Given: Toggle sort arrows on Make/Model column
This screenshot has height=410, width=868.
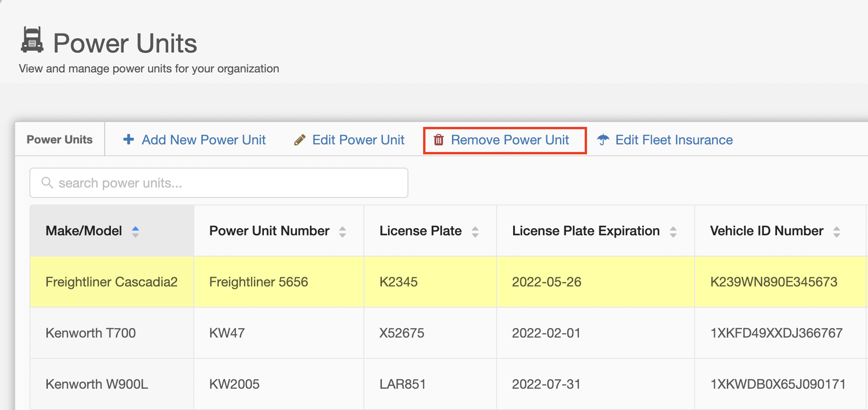Looking at the screenshot, I should pyautogui.click(x=136, y=232).
